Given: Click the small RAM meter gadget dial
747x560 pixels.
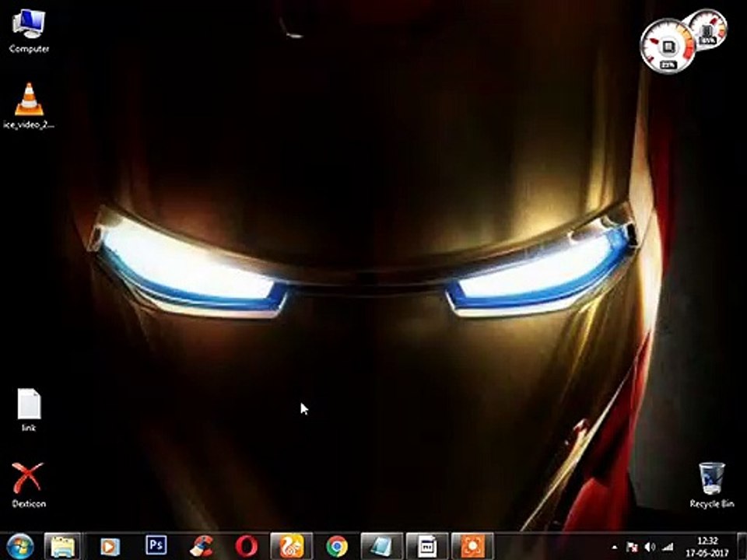Looking at the screenshot, I should click(x=708, y=29).
